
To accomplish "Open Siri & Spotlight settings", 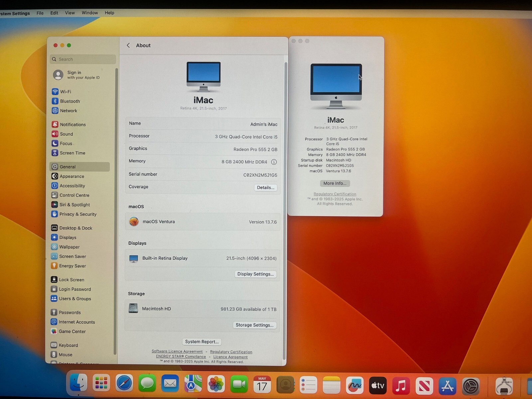I will tap(71, 204).
